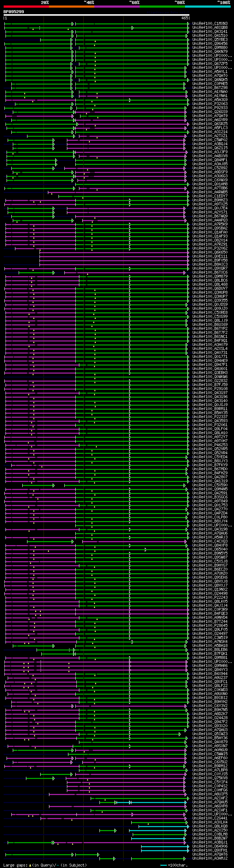Select label UniRef100_Q6NQK5
Screen dimensions: 234x868
point(210,80)
